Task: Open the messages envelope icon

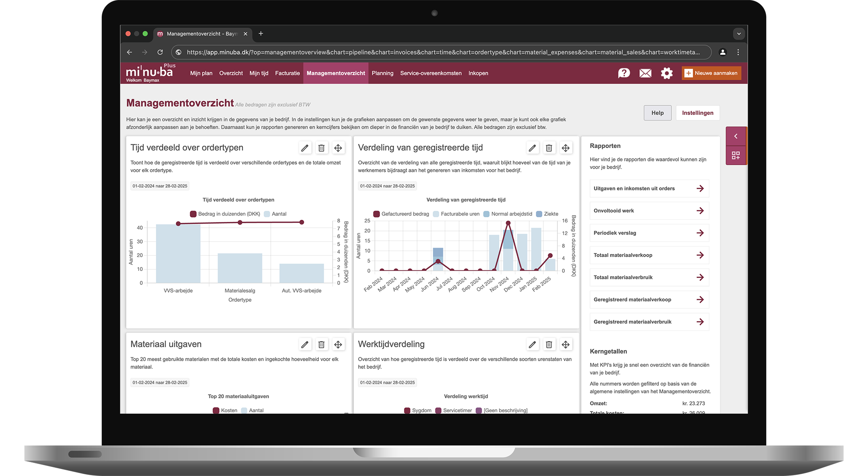Action: [x=645, y=73]
